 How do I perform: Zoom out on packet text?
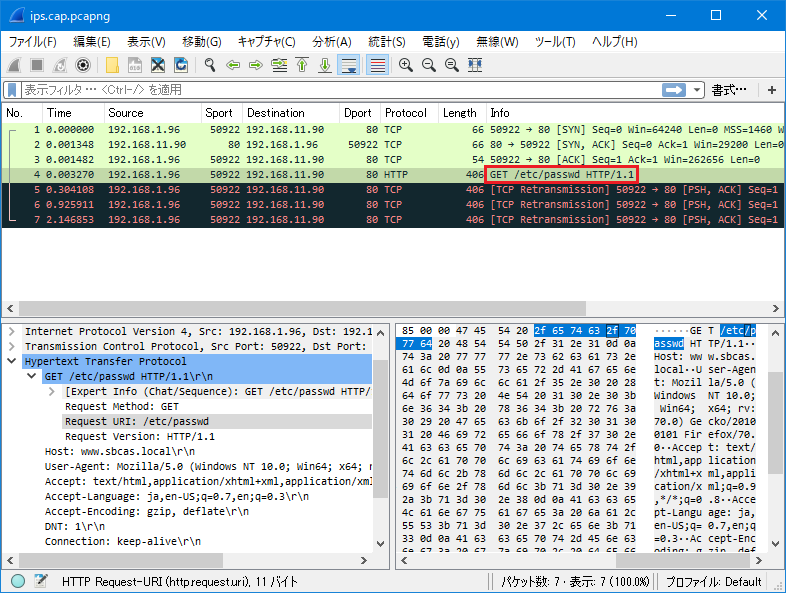[429, 65]
